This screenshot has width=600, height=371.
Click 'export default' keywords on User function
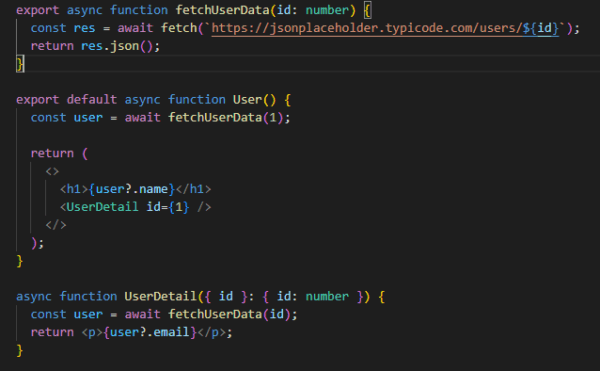coord(66,99)
